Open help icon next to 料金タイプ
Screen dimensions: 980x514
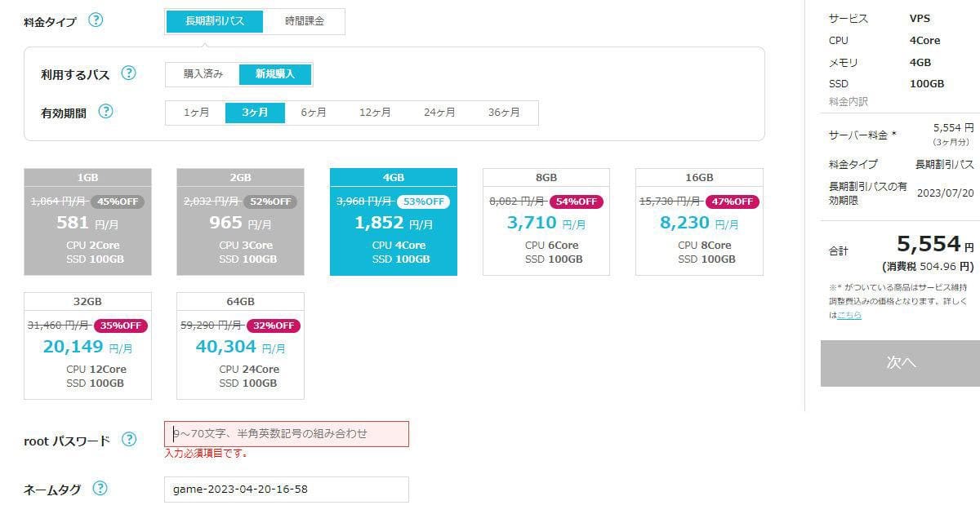pyautogui.click(x=96, y=20)
